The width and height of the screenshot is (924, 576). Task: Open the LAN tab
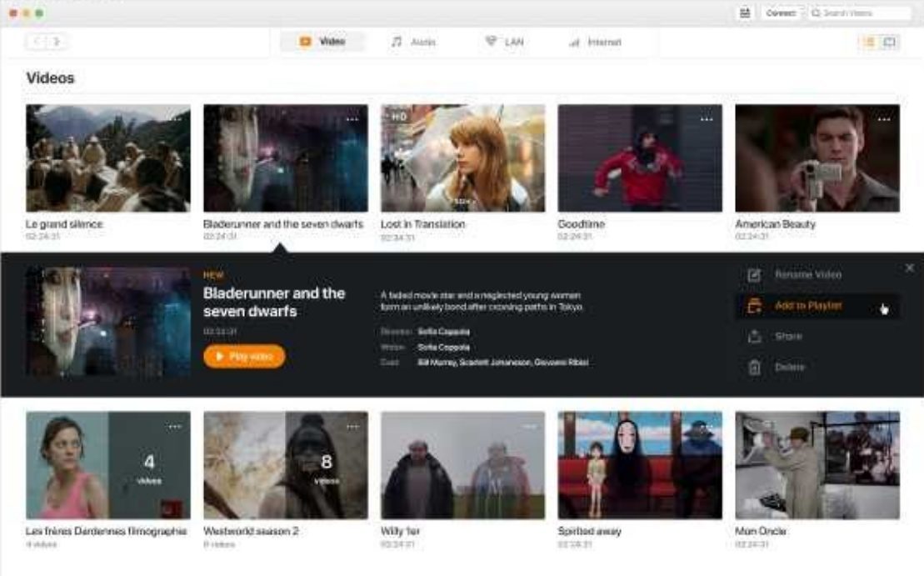click(505, 42)
